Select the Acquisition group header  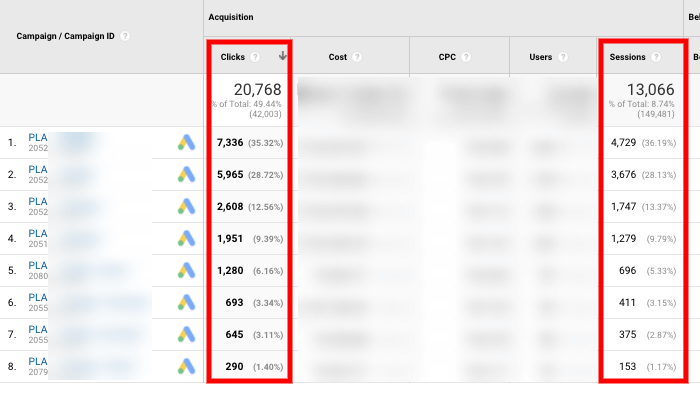[x=231, y=17]
